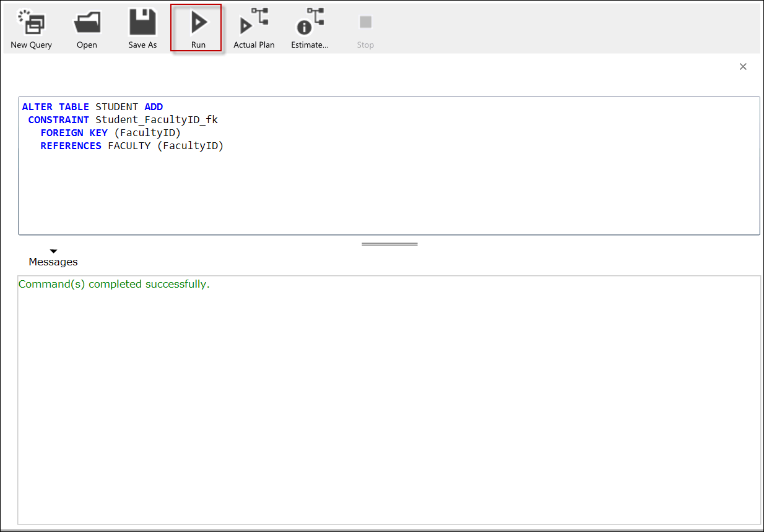Place cursor on STUDENT table name
Viewport: 764px width, 532px height.
(x=116, y=107)
